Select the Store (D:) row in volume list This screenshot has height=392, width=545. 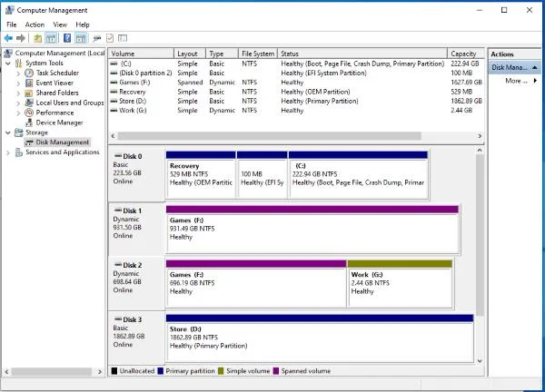(x=296, y=101)
